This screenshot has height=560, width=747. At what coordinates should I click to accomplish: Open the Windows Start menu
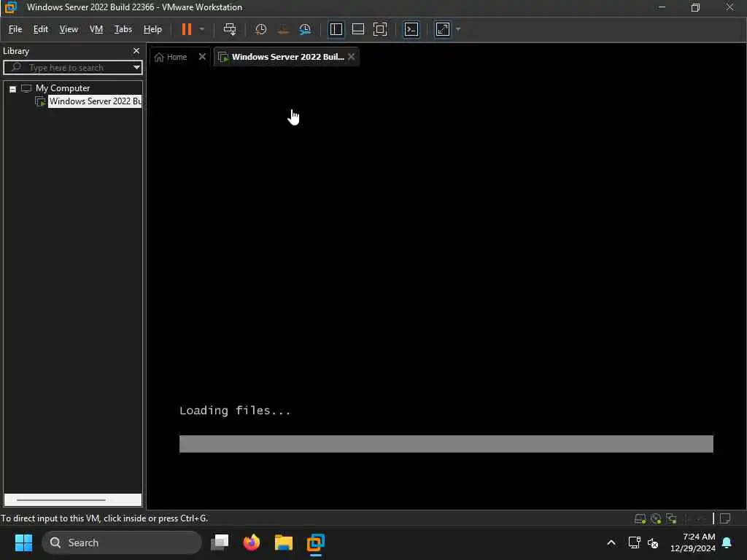(23, 542)
